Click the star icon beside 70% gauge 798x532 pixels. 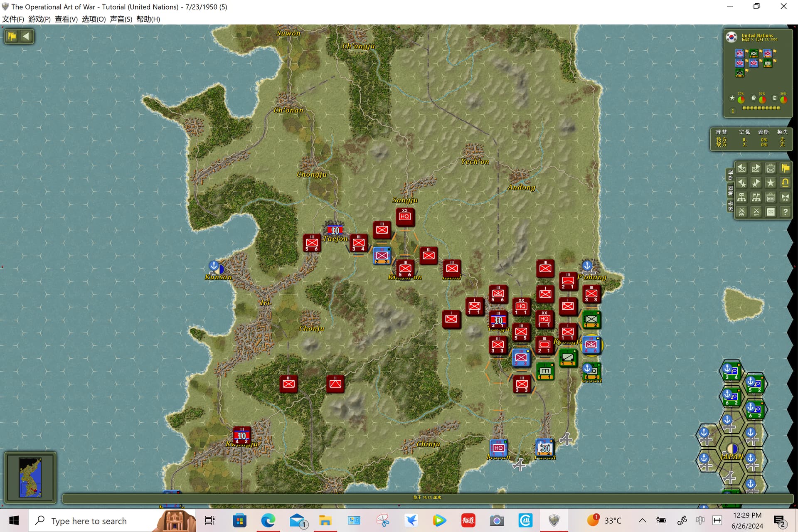(x=732, y=98)
